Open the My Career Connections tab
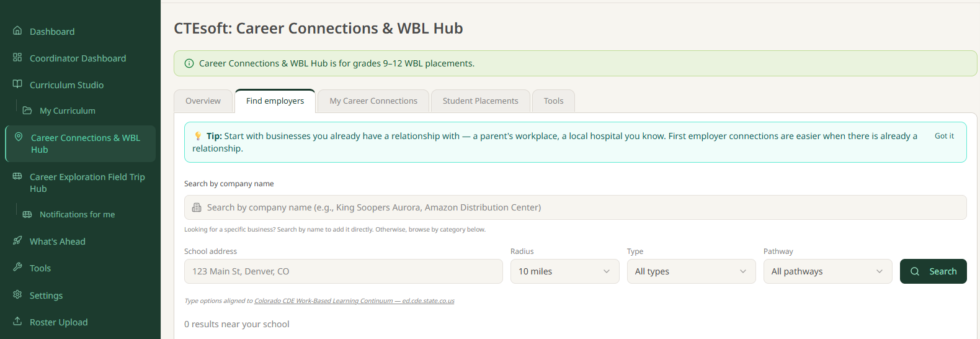The width and height of the screenshot is (980, 339). click(x=373, y=101)
